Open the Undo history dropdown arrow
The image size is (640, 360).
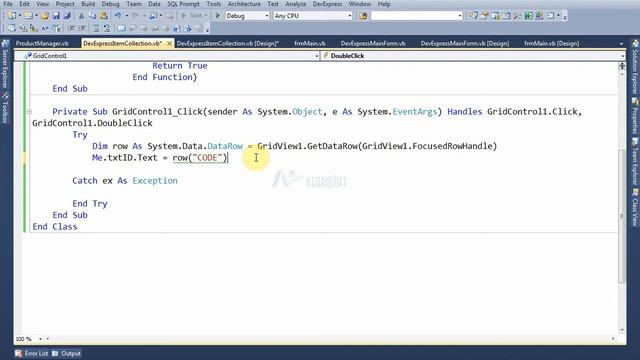coord(127,16)
